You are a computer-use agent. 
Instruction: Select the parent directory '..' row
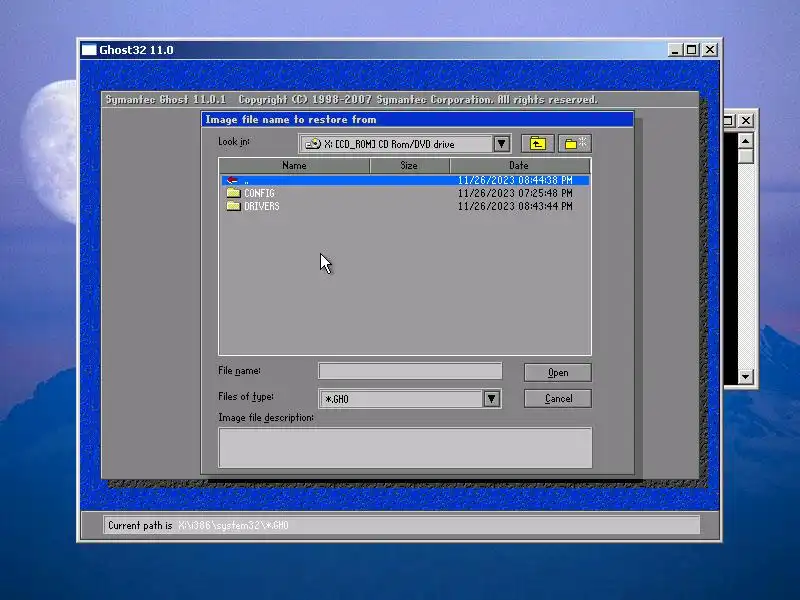tap(405, 180)
